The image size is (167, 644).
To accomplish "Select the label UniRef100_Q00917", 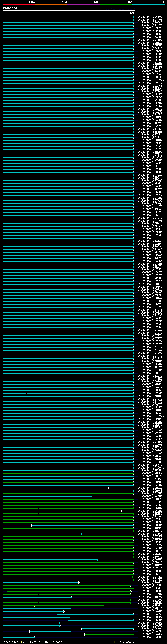I will click(150, 83).
